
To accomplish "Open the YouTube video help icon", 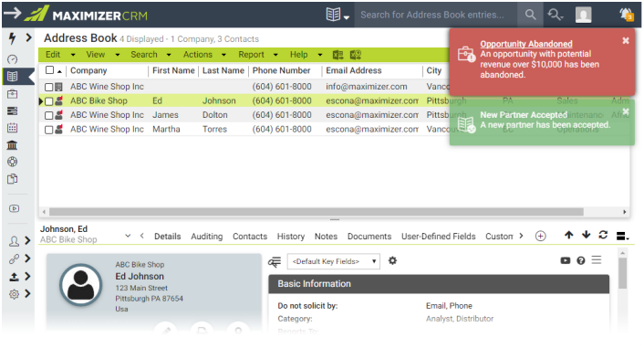I will pyautogui.click(x=566, y=260).
